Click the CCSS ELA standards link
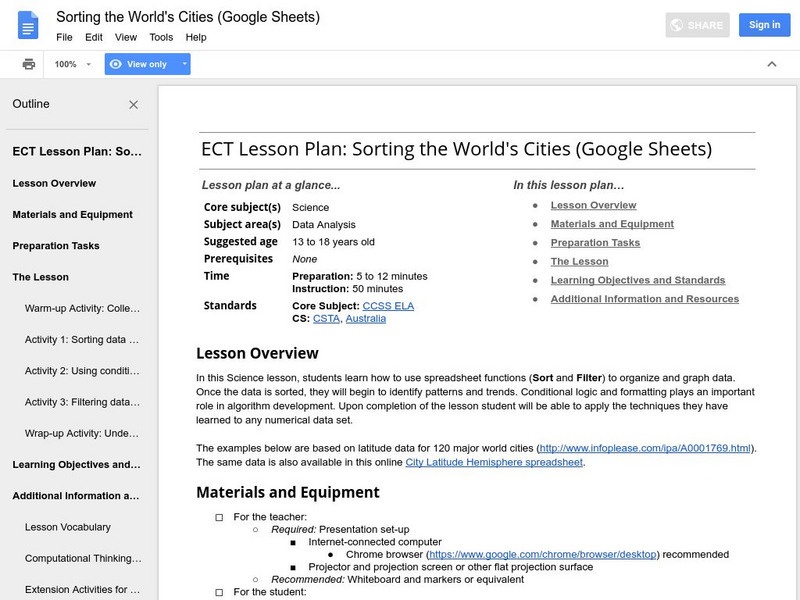Image resolution: width=800 pixels, height=600 pixels. point(390,306)
